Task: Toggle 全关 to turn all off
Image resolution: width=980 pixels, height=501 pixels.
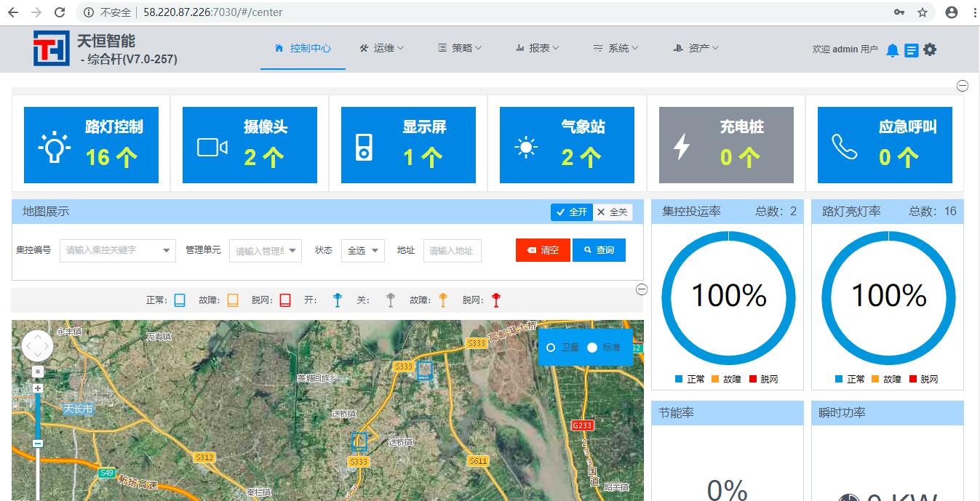Action: pyautogui.click(x=613, y=212)
